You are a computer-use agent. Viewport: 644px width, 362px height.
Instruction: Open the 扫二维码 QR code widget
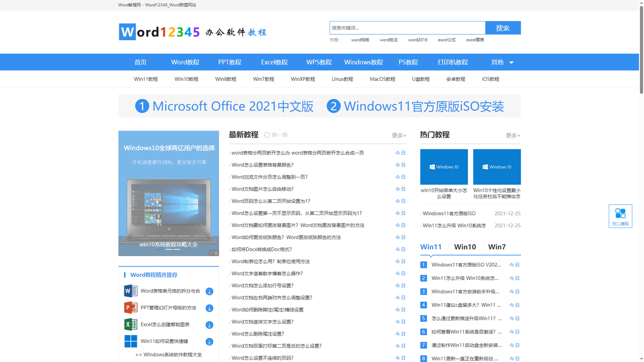(x=620, y=216)
